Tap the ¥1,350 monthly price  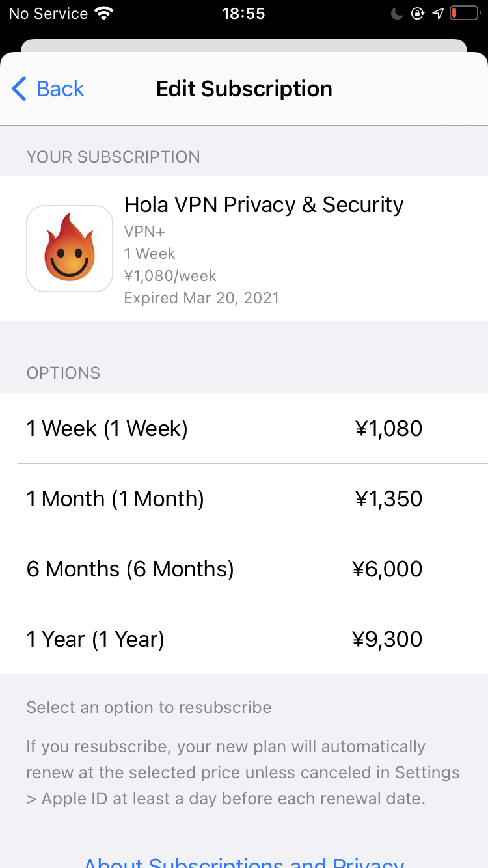point(388,498)
